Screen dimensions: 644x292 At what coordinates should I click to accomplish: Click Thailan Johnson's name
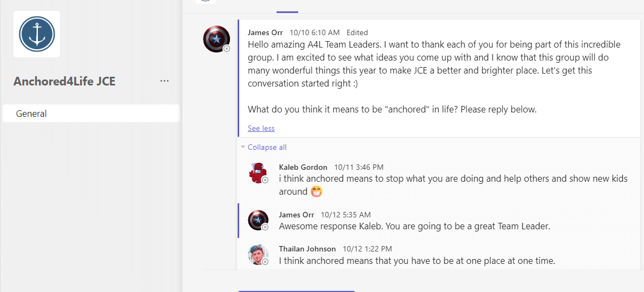click(x=307, y=249)
